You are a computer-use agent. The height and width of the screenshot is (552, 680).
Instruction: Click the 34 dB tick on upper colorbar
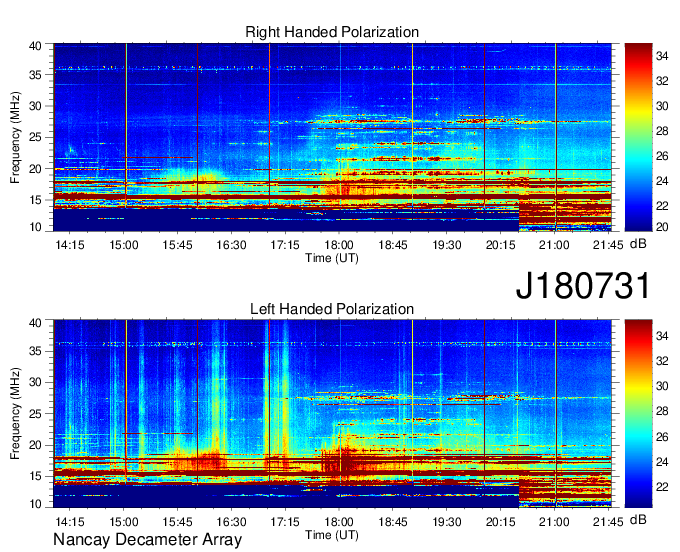coord(662,56)
